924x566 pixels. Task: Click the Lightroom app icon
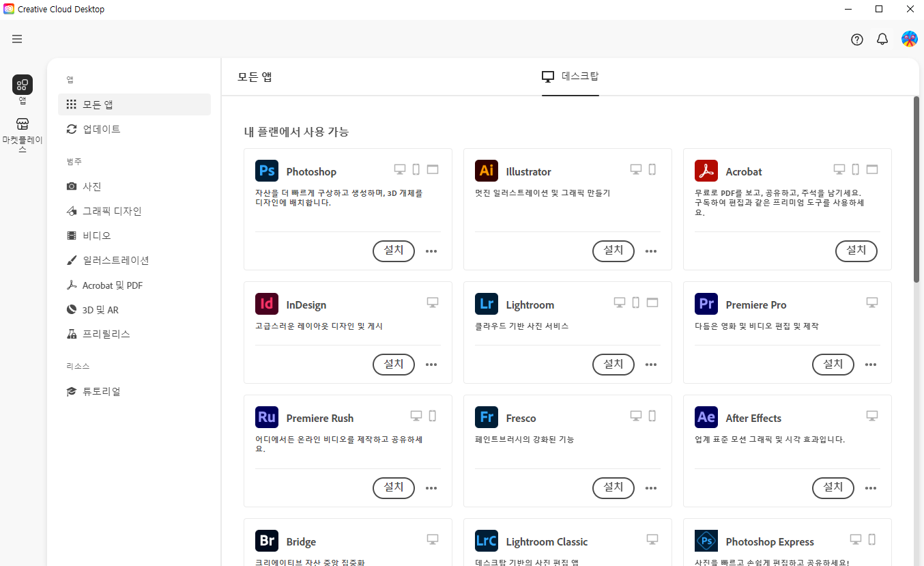point(486,304)
